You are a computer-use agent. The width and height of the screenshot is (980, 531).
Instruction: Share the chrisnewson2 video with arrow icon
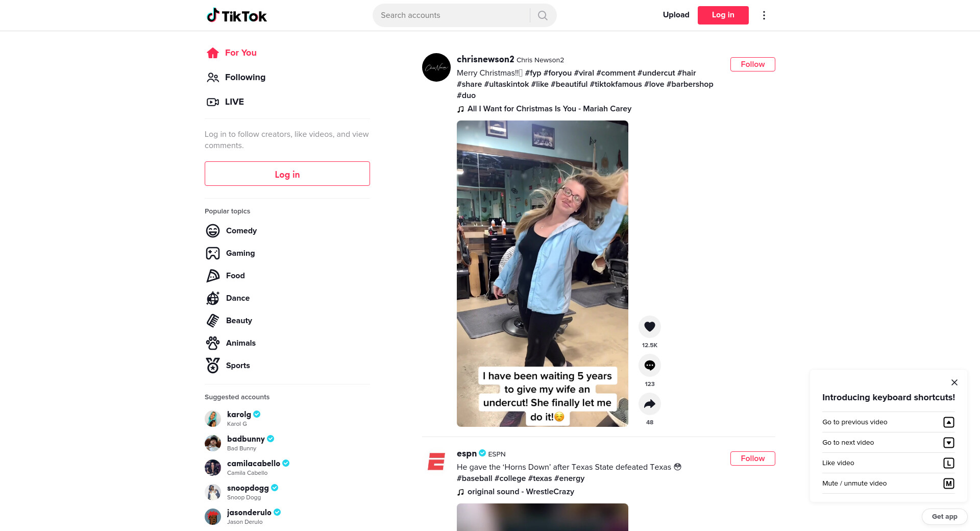point(649,404)
